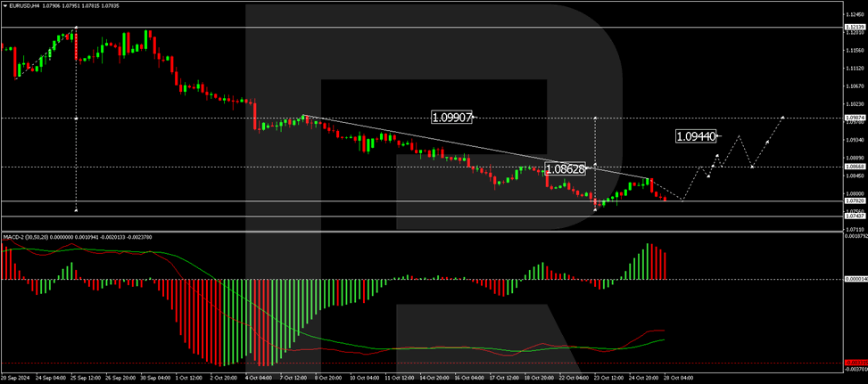Screen dimensions: 868x384
Task: Click the tall red candle at 4 Oct 04:00
Action: [x=254, y=115]
